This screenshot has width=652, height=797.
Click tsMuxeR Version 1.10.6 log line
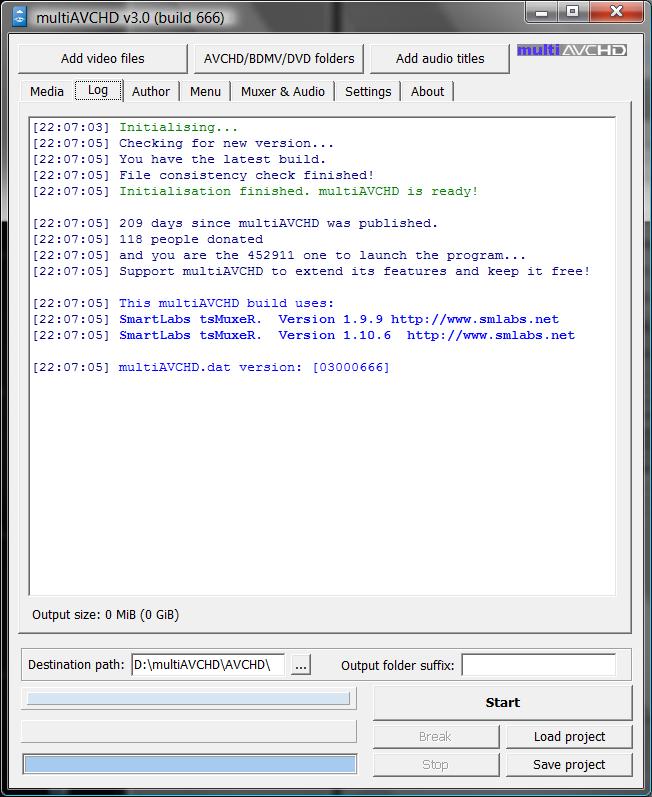tap(303, 335)
